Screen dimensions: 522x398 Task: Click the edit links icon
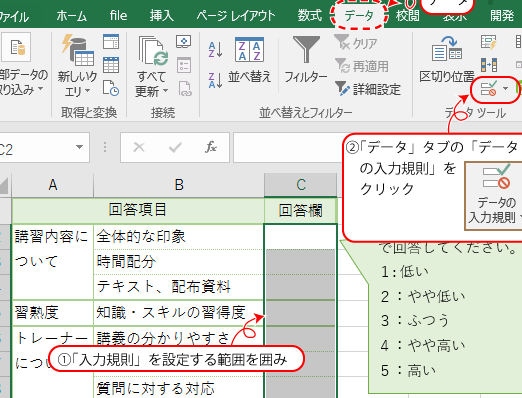[185, 89]
